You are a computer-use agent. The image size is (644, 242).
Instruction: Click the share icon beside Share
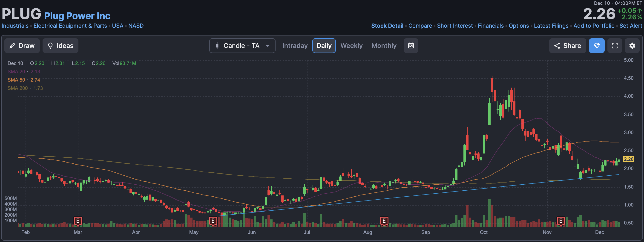coord(557,46)
